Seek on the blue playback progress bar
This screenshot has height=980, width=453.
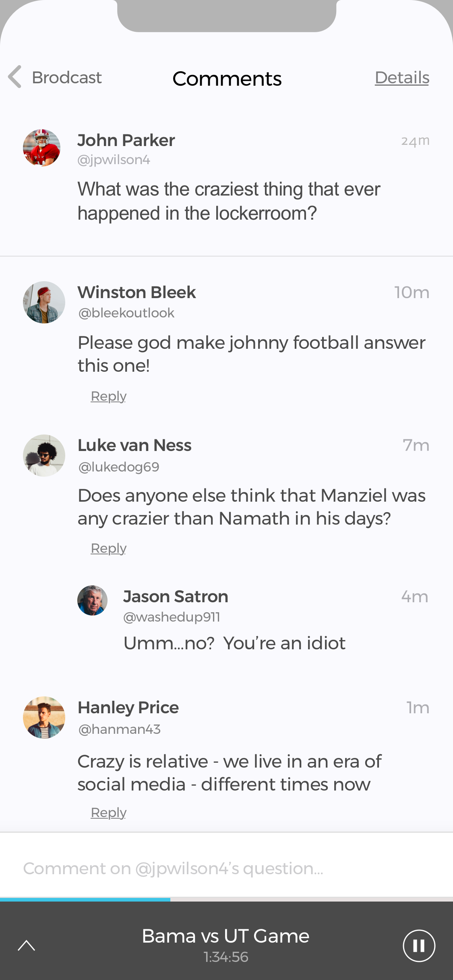click(85, 899)
